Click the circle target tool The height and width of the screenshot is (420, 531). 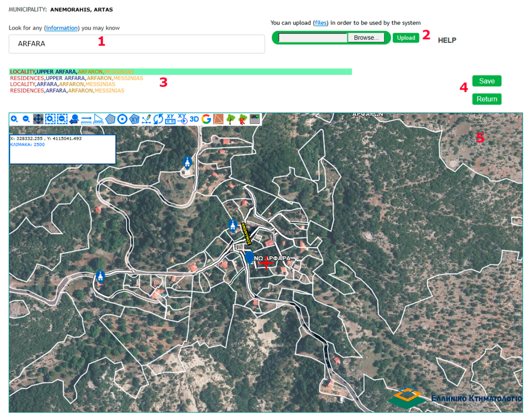122,119
